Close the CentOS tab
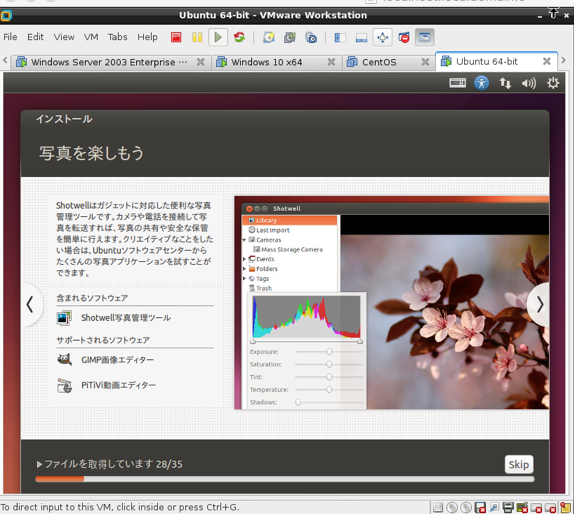 click(x=425, y=62)
